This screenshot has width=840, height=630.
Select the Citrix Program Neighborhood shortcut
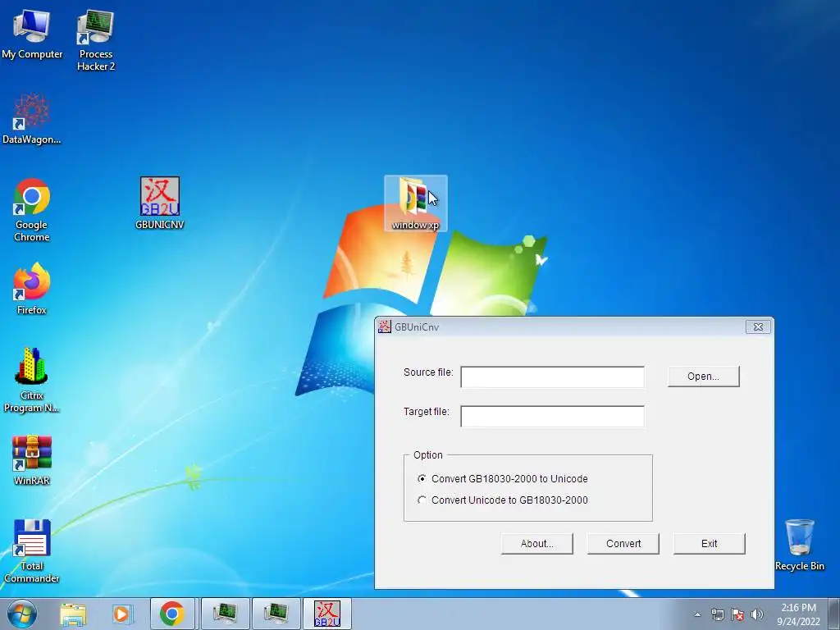32,381
